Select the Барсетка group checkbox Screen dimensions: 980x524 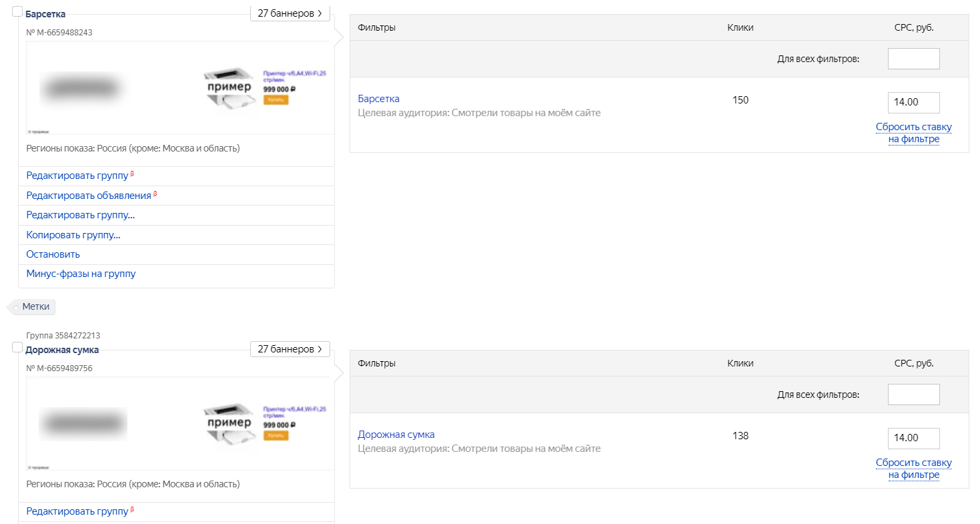pyautogui.click(x=17, y=11)
